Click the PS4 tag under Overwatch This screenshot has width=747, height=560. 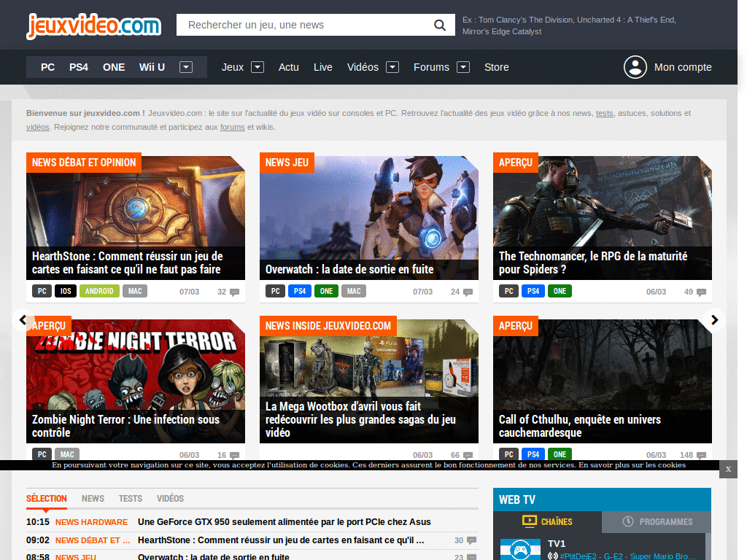click(300, 291)
